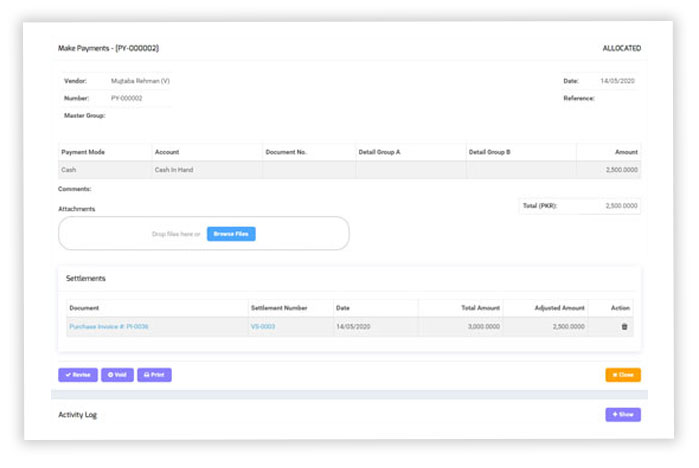
Task: Click the Activity Log heading
Action: 78,415
